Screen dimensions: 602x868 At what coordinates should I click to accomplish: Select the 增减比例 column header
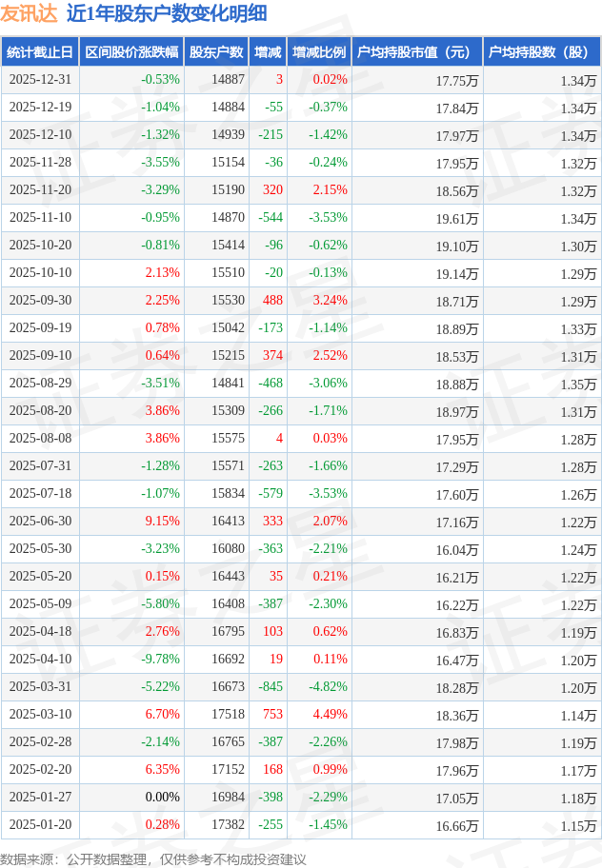click(x=319, y=52)
